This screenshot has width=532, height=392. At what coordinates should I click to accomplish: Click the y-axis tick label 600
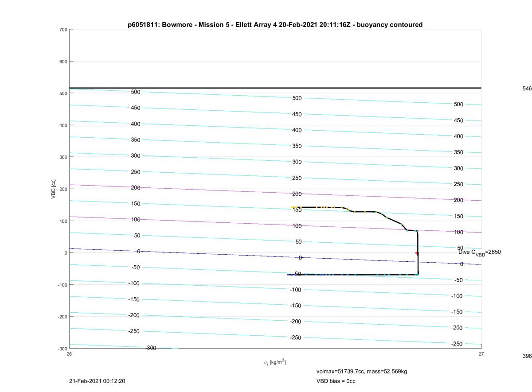[x=63, y=62]
